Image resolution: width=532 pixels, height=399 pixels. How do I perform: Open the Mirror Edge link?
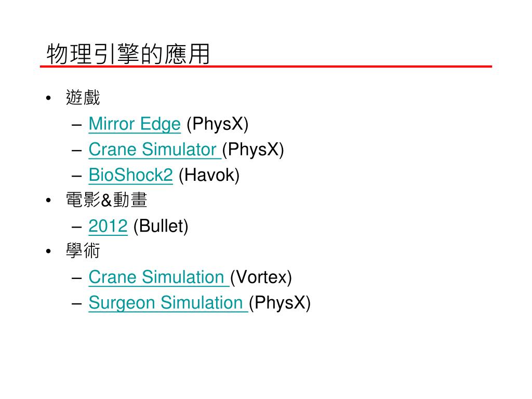pyautogui.click(x=135, y=124)
